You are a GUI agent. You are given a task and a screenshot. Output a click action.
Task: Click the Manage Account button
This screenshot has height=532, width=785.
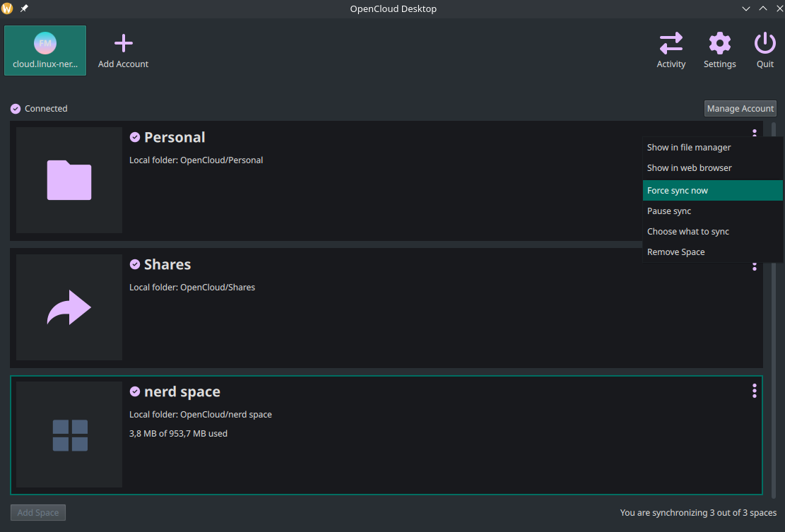740,109
